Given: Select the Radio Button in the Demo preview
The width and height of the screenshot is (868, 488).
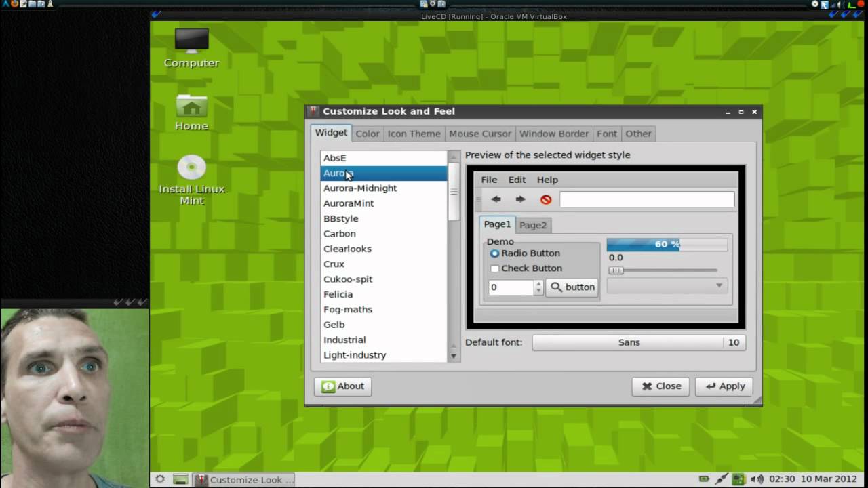Looking at the screenshot, I should pos(525,253).
